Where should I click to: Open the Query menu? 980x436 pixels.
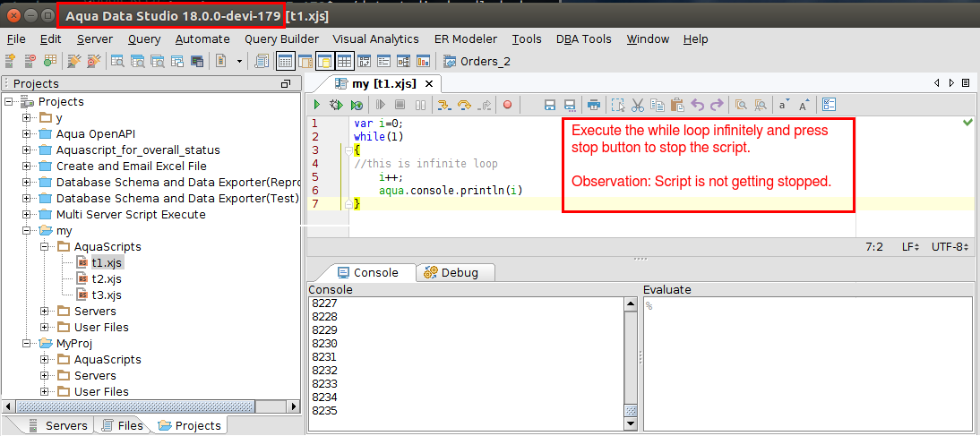(x=144, y=39)
